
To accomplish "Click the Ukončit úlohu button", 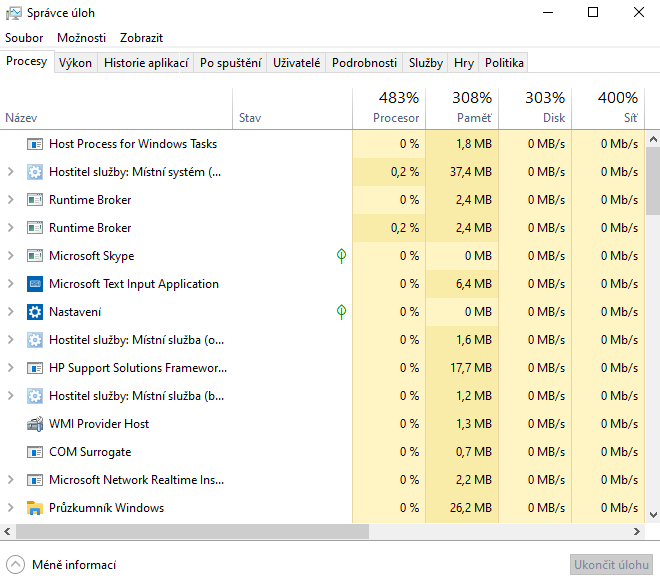I will coord(611,565).
